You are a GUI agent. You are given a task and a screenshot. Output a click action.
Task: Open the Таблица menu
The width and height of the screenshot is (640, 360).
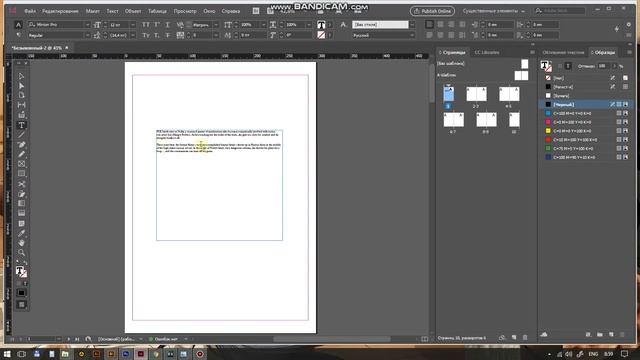pos(157,11)
